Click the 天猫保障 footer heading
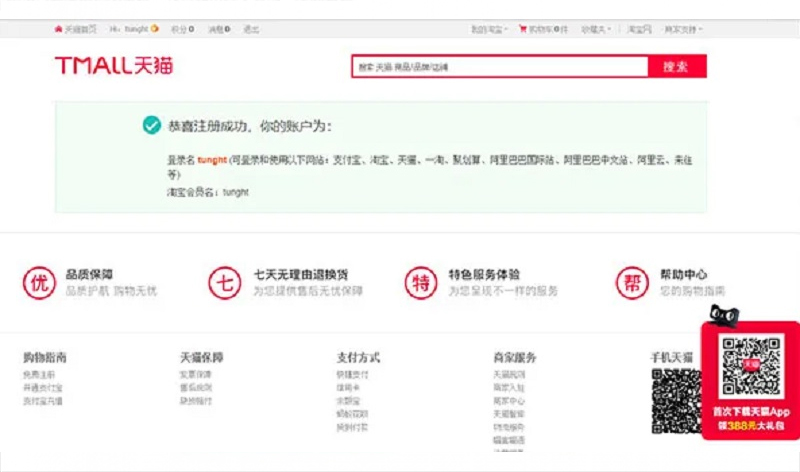800x472 pixels. [x=202, y=357]
